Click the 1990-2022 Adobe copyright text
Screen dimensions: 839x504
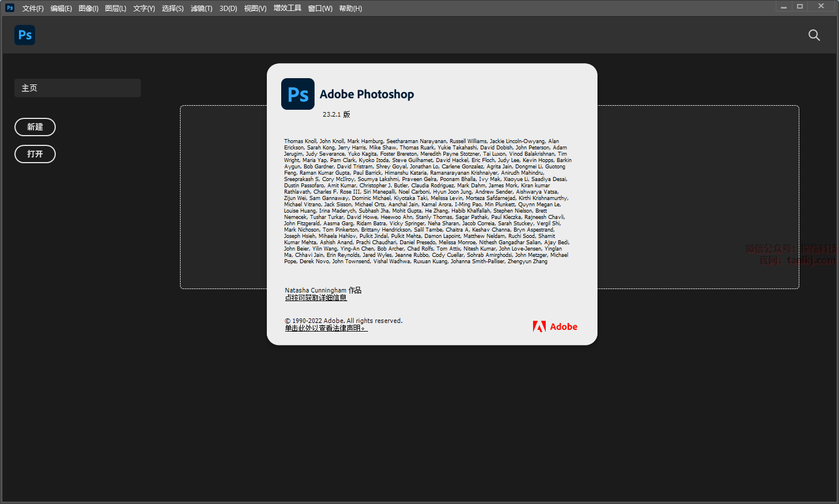tap(344, 321)
